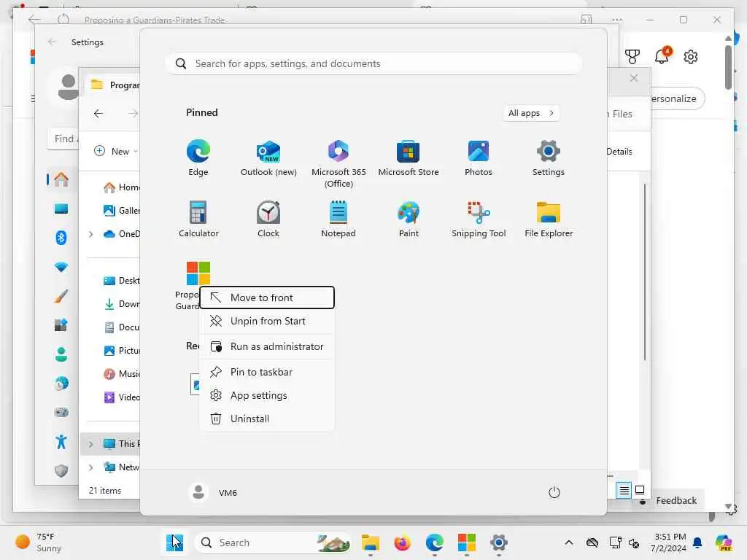Open Calculator pinned app
This screenshot has height=560, width=747.
point(198,219)
